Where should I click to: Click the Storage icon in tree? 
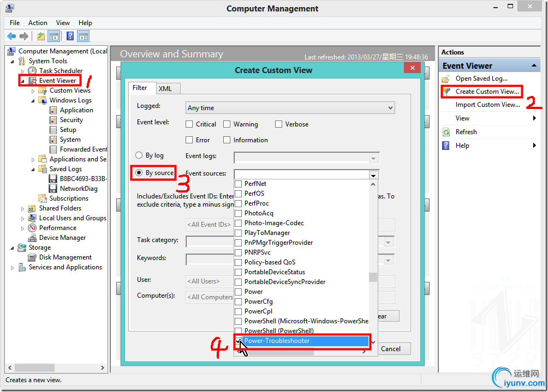(x=22, y=248)
